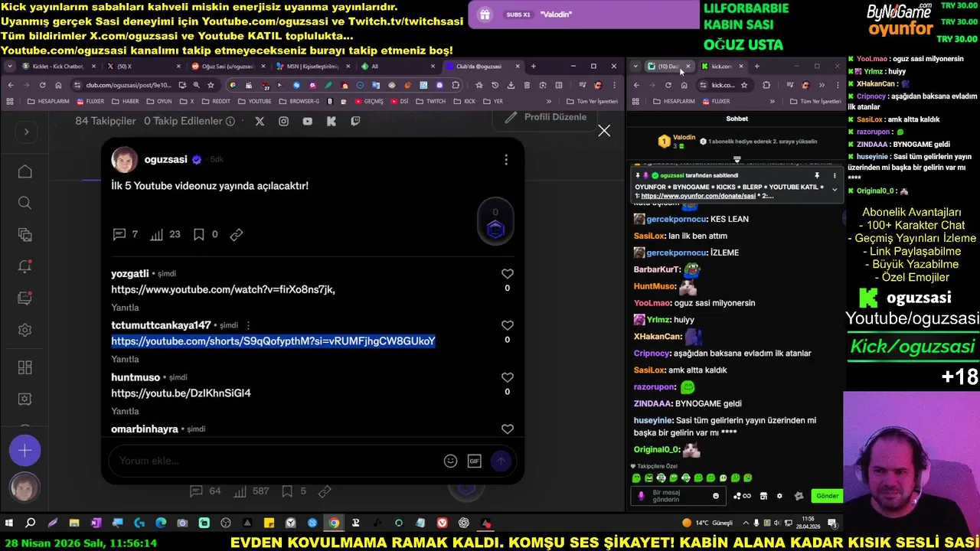Open GIF picker in comment box
This screenshot has height=551, width=980.
pos(474,461)
